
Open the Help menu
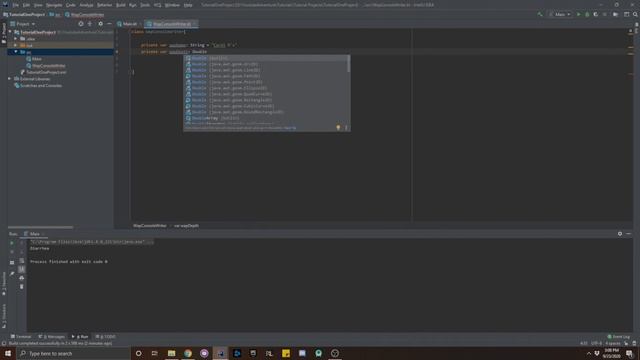click(x=188, y=5)
